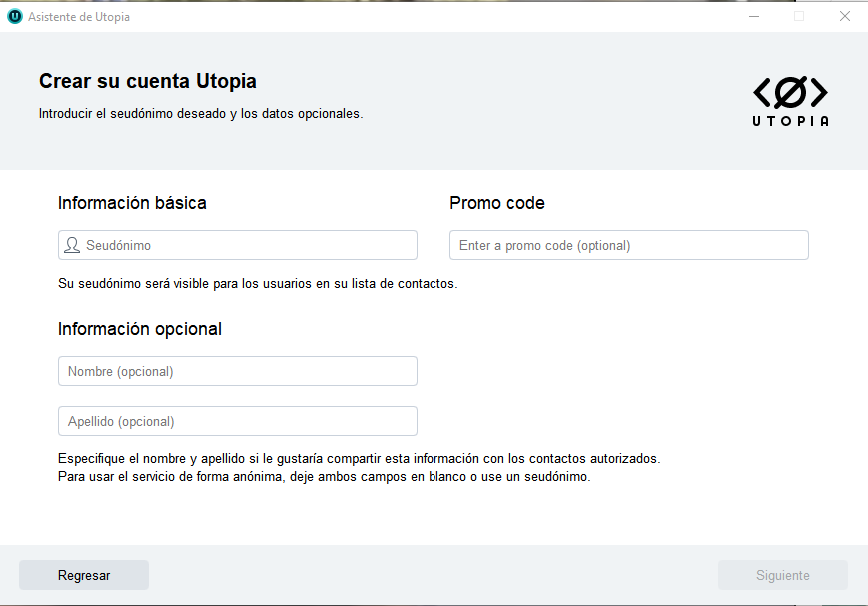Select the Apellido (opcional) field
Viewport: 868px width, 606px height.
point(238,421)
